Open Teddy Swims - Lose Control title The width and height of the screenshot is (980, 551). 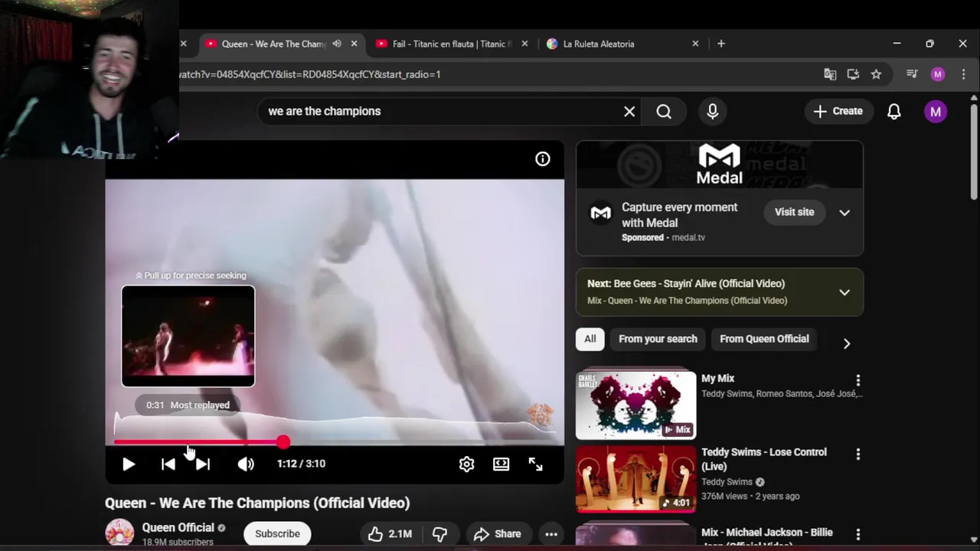[x=764, y=459]
